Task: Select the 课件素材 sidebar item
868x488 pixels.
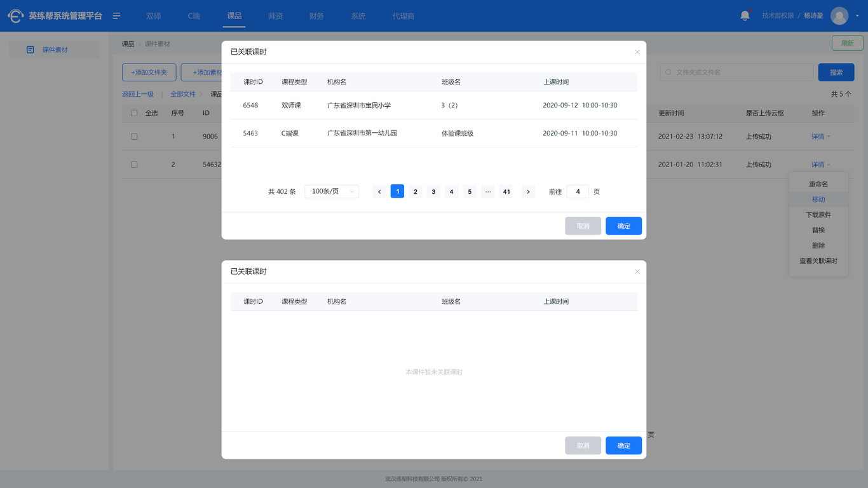Action: 54,50
